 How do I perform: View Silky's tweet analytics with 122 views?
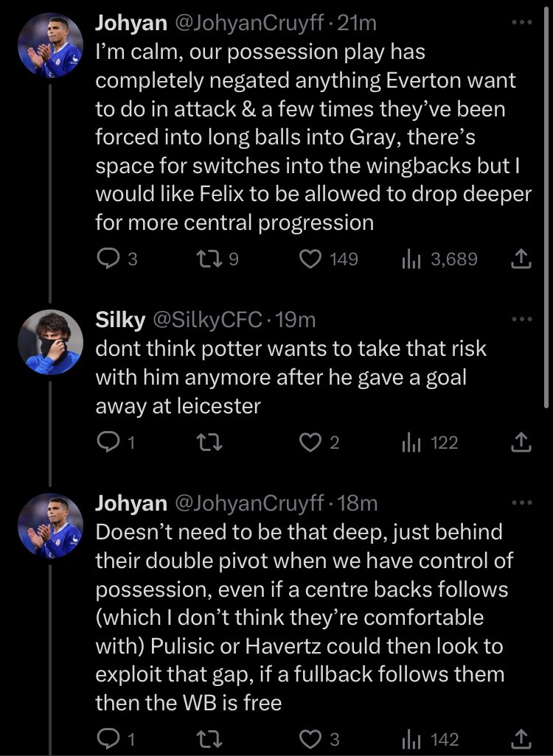click(x=410, y=442)
